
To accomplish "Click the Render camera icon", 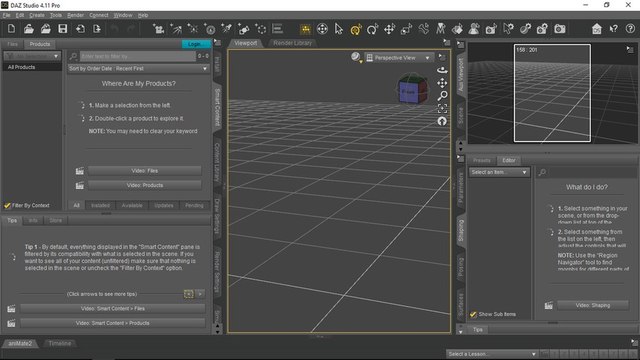I will [x=560, y=29].
